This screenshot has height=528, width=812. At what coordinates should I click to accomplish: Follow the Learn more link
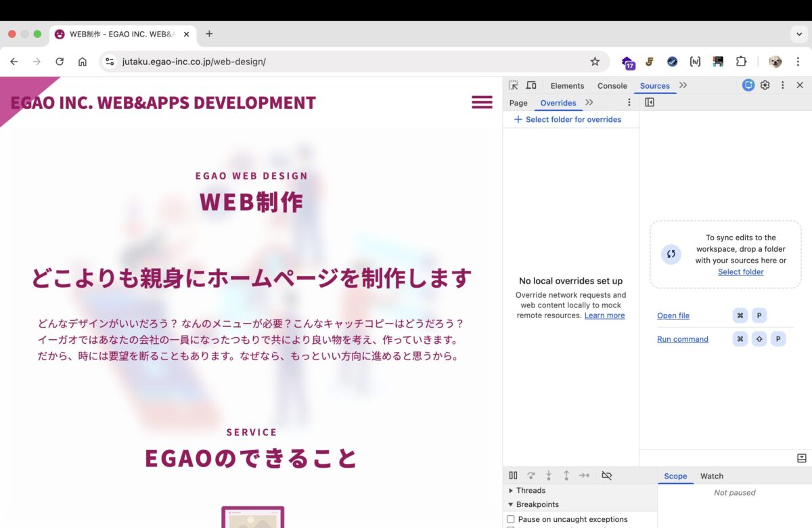604,315
